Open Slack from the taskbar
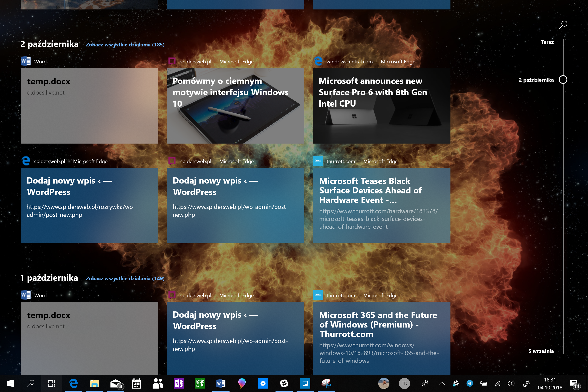Viewport: 588px width, 392px height. point(284,383)
